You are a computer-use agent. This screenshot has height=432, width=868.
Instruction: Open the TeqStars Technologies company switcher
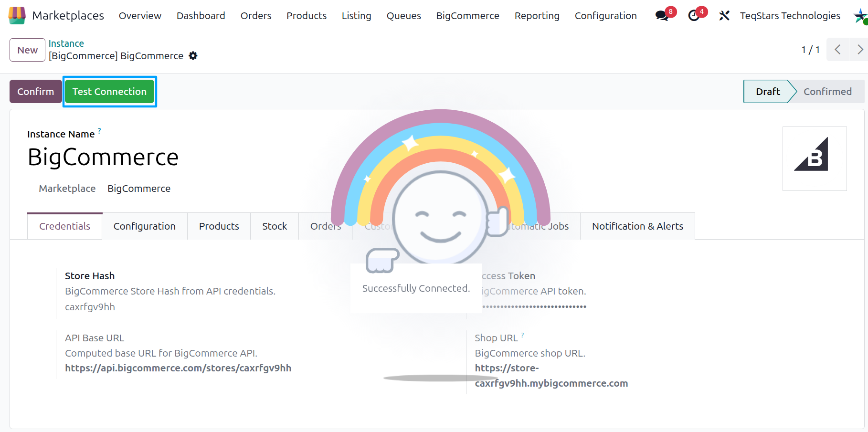[790, 16]
